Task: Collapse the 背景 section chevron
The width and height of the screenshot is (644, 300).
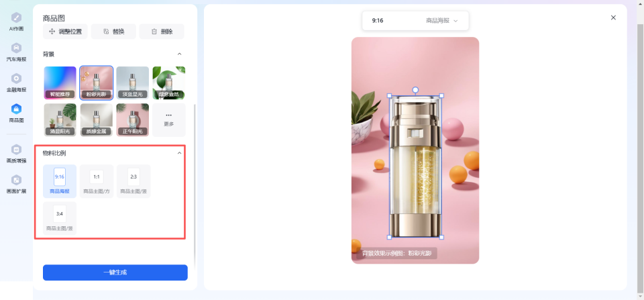Action: click(179, 54)
